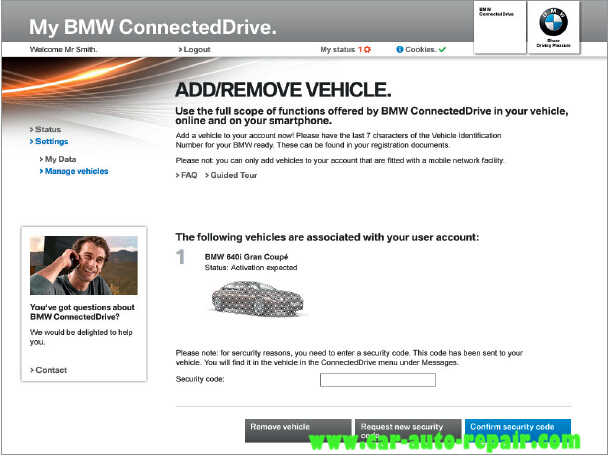Viewport: 608px width, 456px height.
Task: Click Status: Activation expected text
Action: [x=251, y=268]
